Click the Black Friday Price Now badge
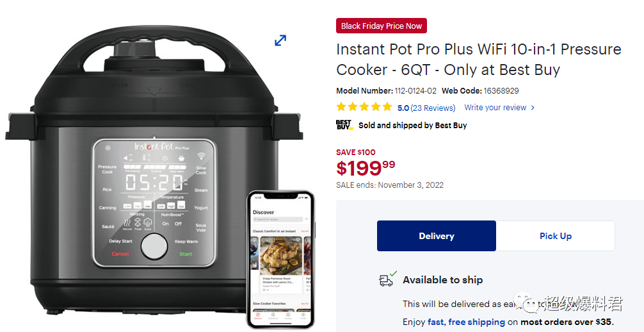644x332 pixels. click(x=381, y=26)
